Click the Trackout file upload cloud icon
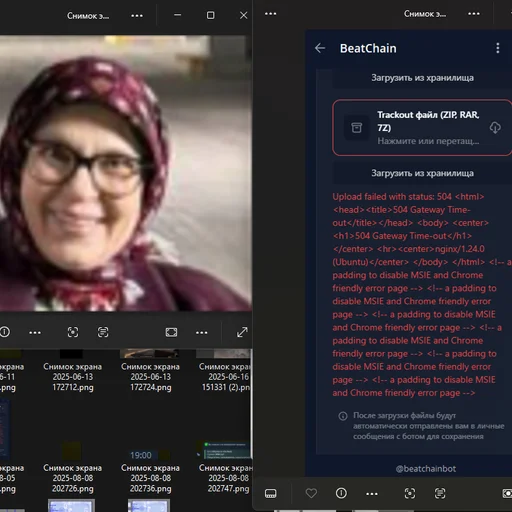 click(495, 128)
